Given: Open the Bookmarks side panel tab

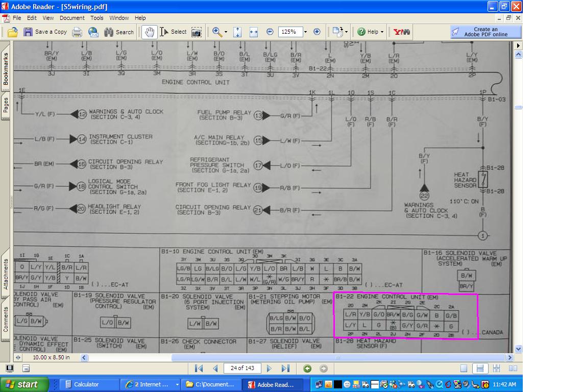Looking at the screenshot, I should (6, 69).
